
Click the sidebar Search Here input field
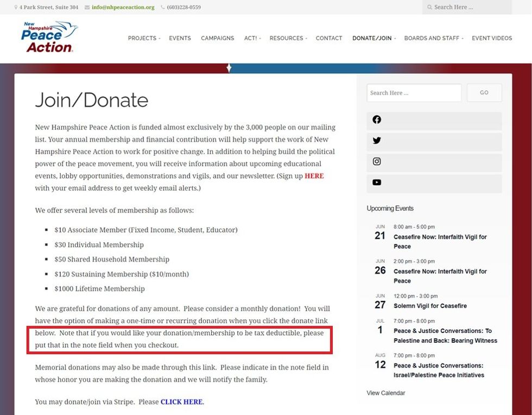[414, 93]
